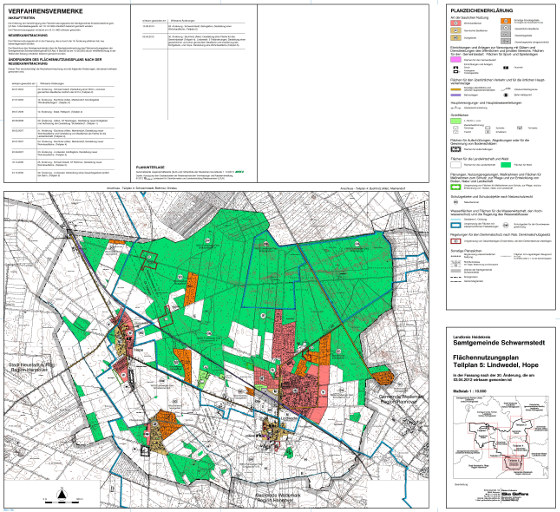The image size is (560, 512).
Task: Click the highlighted Teilplan 5 area in overview map
Action: pyautogui.click(x=513, y=464)
